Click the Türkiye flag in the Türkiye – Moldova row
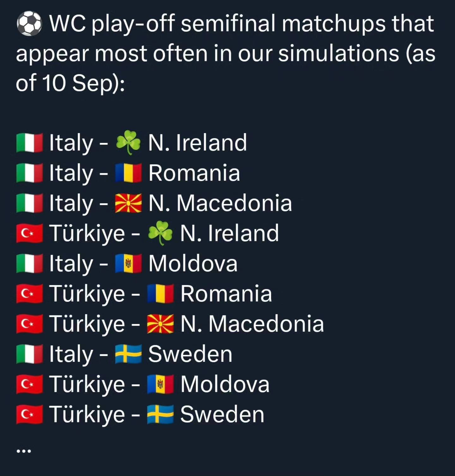Screen dimensions: 455x476 pyautogui.click(x=29, y=384)
